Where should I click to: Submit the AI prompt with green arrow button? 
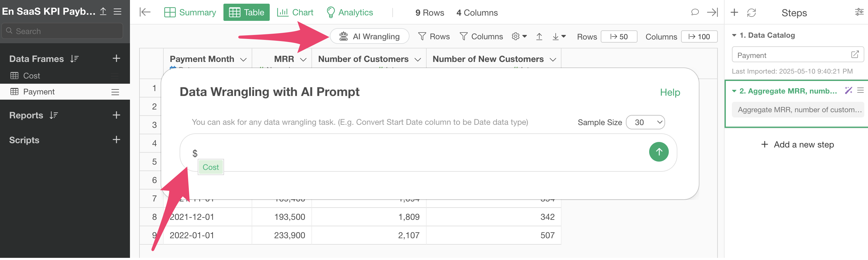pos(659,152)
